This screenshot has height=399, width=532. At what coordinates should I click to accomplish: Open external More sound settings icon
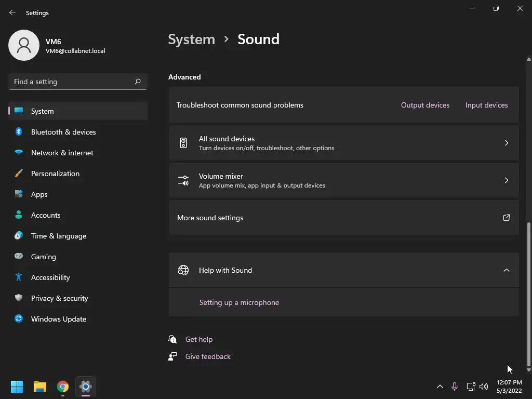click(507, 218)
